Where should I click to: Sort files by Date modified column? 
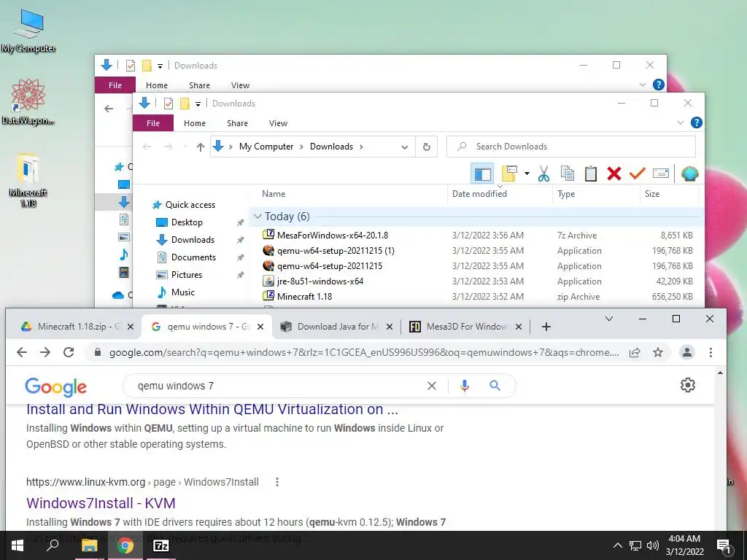[500, 194]
